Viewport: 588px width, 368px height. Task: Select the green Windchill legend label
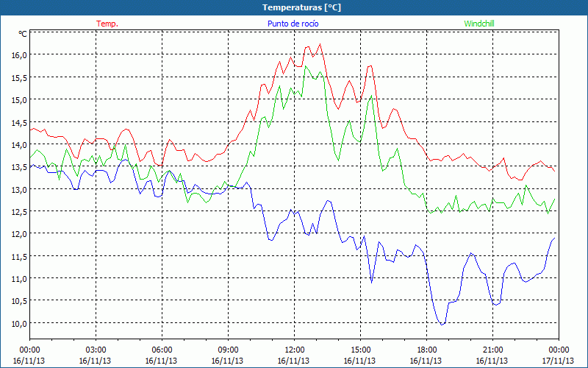pyautogui.click(x=479, y=24)
